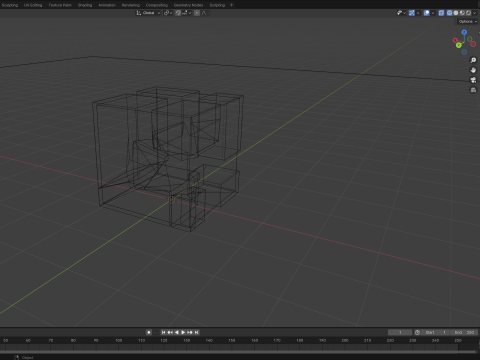
Task: Open the object types visibility dropdown
Action: [x=402, y=13]
